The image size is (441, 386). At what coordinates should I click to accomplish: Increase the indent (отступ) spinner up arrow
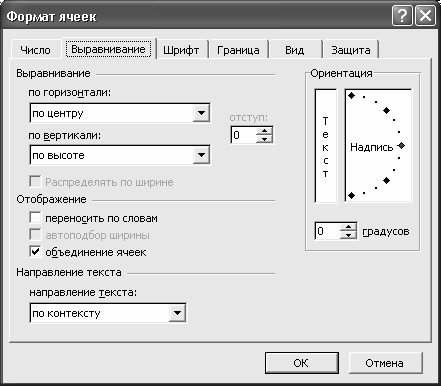pyautogui.click(x=265, y=131)
